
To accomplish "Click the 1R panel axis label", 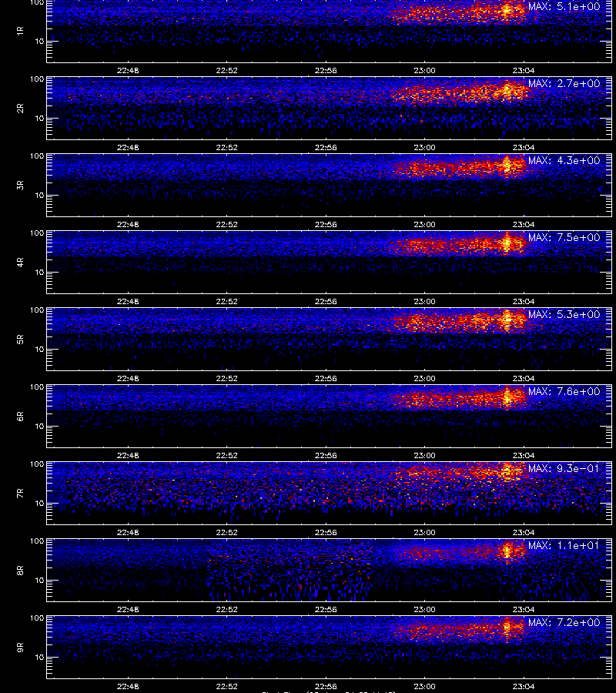I will click(x=20, y=31).
